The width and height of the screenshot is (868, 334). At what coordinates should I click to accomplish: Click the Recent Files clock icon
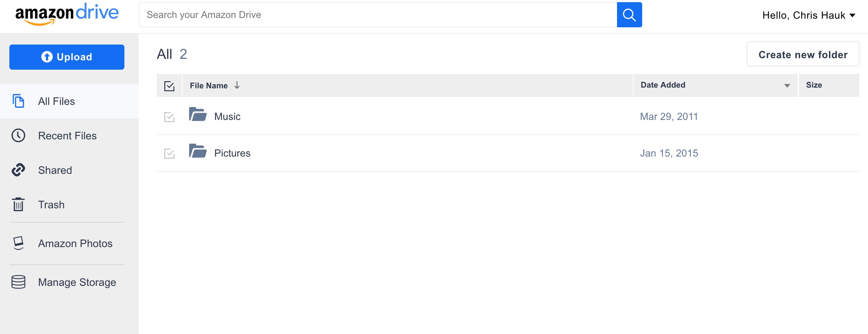pos(18,135)
